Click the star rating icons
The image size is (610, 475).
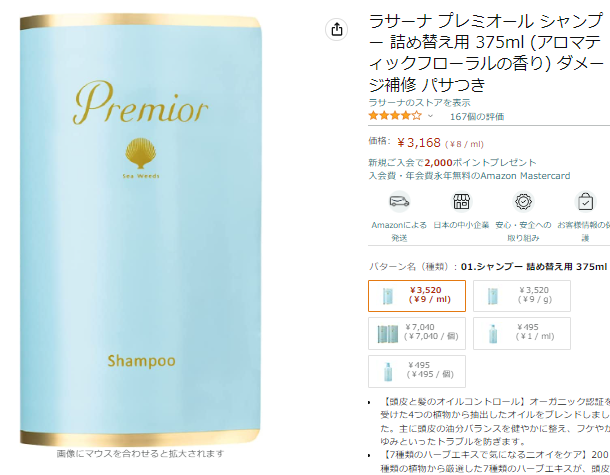coord(395,116)
